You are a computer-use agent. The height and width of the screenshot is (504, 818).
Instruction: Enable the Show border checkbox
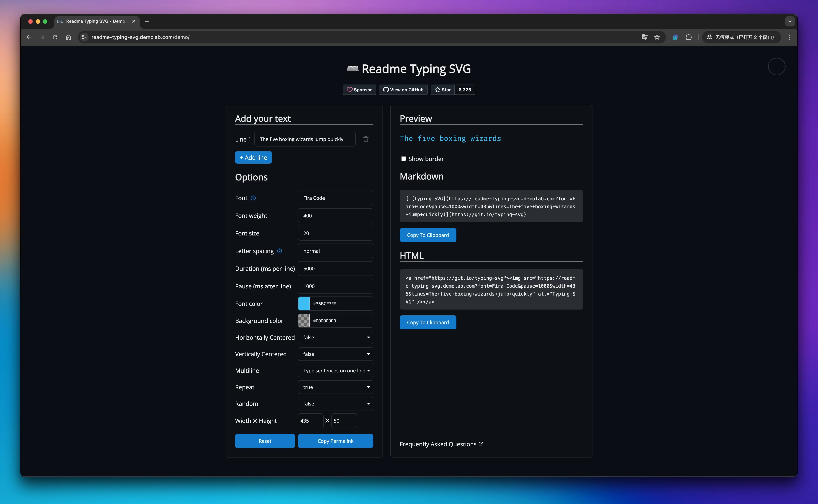(x=403, y=159)
